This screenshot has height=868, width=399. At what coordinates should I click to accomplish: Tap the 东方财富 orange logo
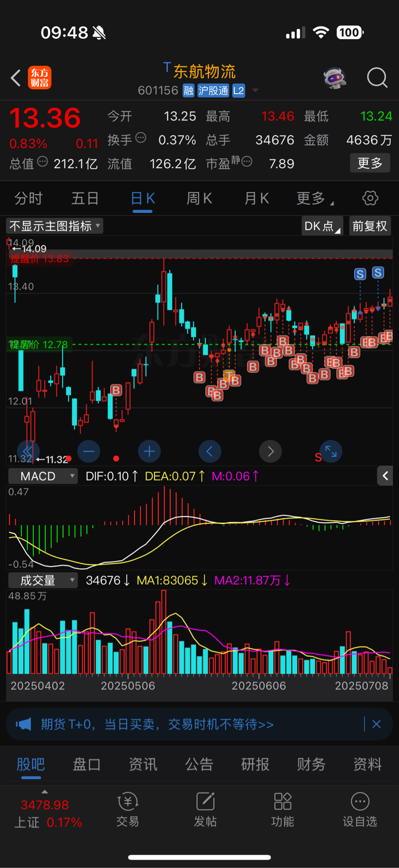click(x=39, y=78)
